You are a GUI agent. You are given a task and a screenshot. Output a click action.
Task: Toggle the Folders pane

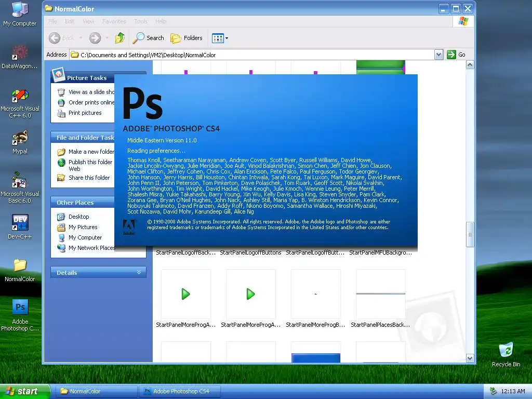click(x=187, y=38)
